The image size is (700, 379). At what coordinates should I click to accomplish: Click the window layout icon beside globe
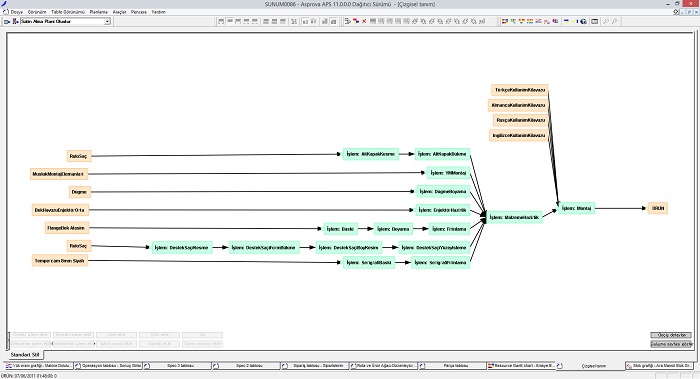(x=595, y=21)
